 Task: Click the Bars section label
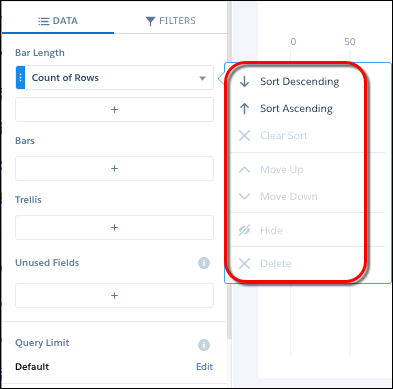(x=25, y=141)
